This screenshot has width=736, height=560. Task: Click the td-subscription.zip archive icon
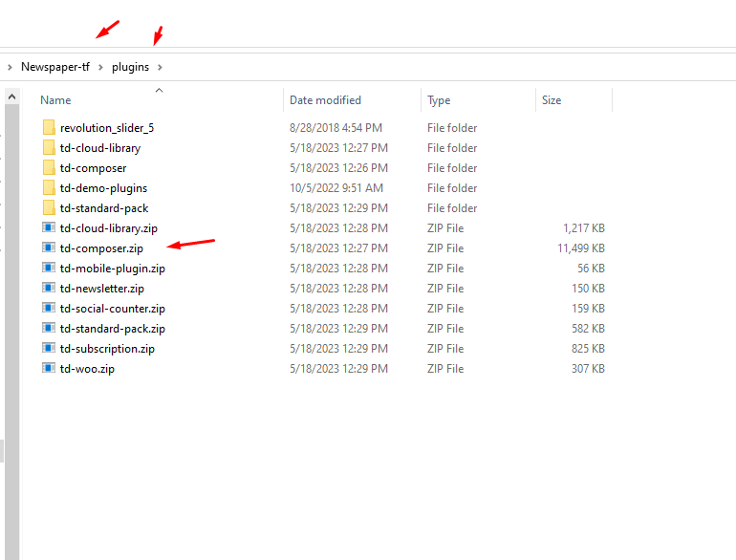[x=50, y=349]
